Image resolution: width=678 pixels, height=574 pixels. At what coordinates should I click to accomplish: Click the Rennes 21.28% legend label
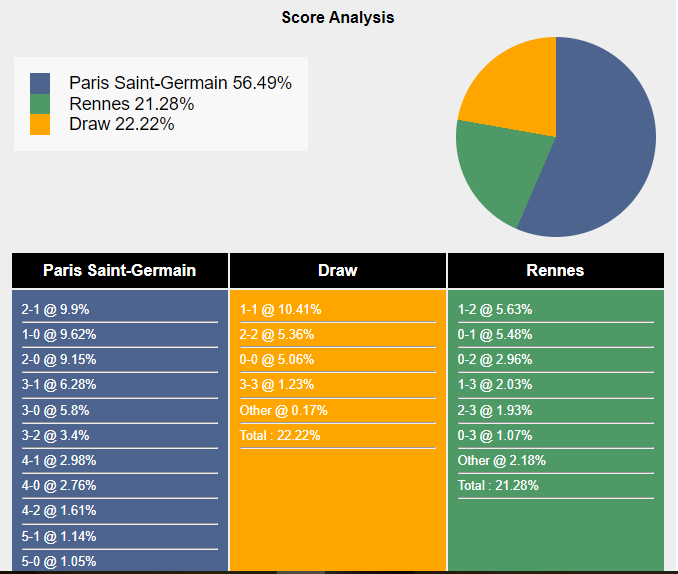(x=132, y=104)
